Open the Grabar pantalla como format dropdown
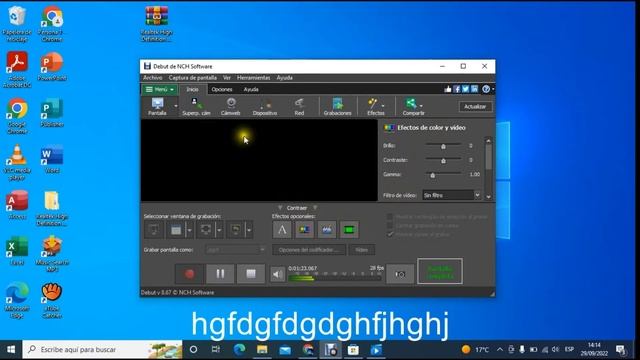Viewport: 640px width, 360px height. (236, 250)
